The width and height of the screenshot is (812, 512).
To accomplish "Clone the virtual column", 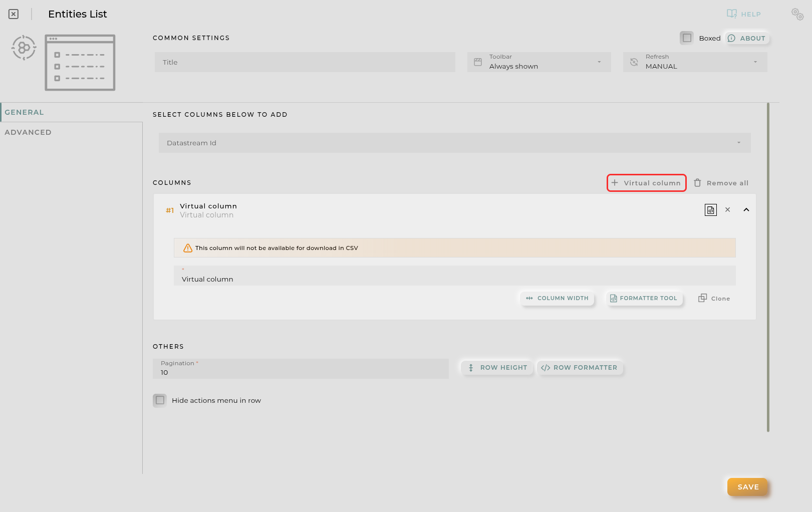I will (x=714, y=299).
